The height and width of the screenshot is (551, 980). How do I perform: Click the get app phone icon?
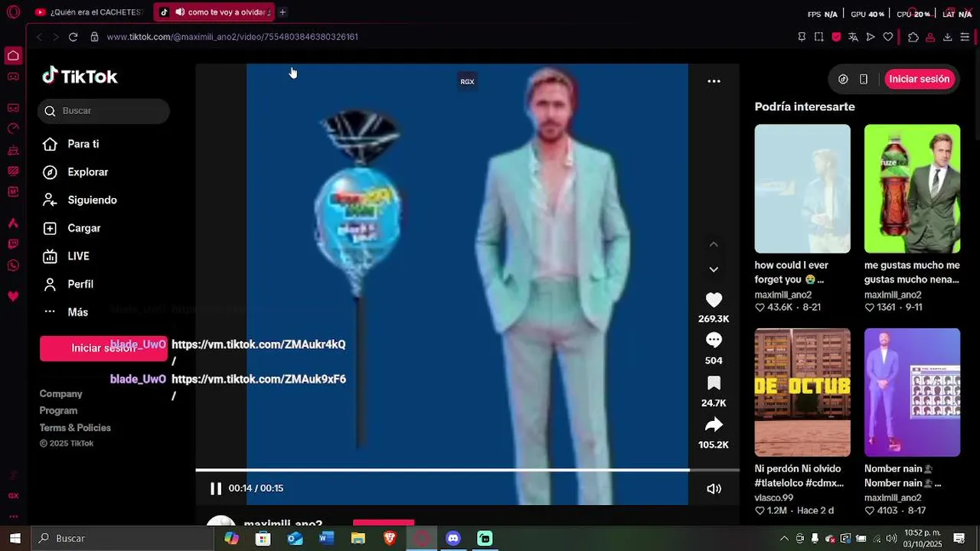pyautogui.click(x=864, y=79)
